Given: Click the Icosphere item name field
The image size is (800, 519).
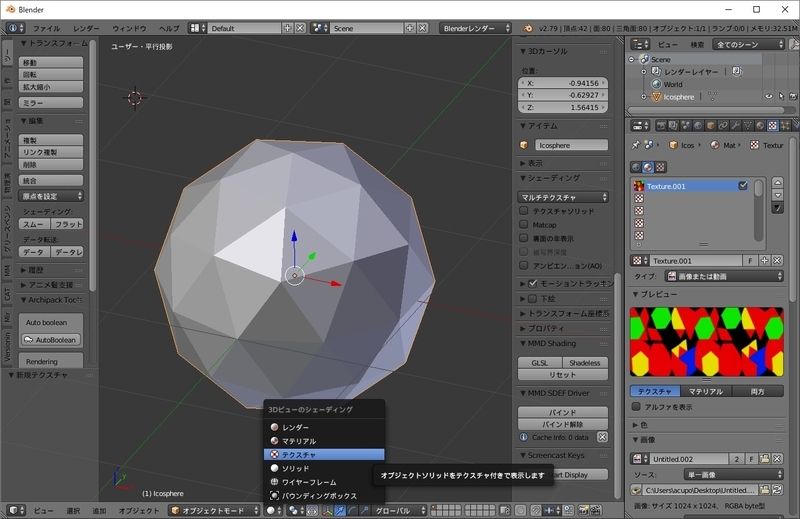Looking at the screenshot, I should pyautogui.click(x=571, y=145).
